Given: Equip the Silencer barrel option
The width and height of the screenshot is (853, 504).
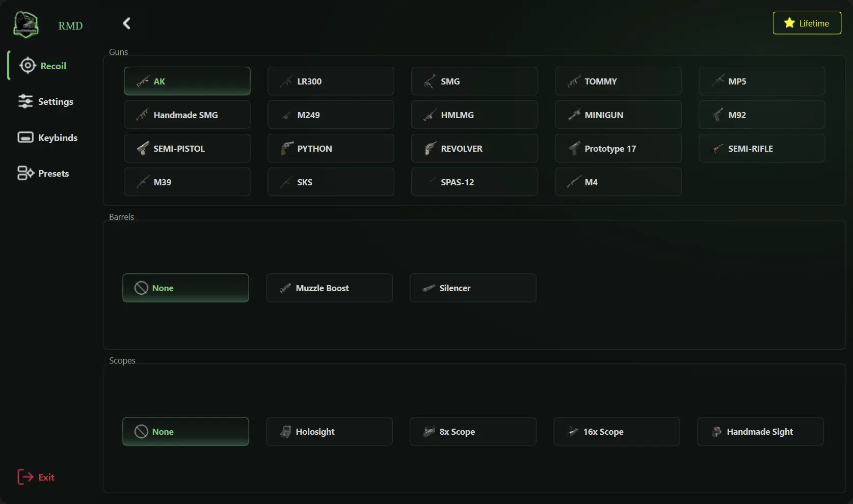Looking at the screenshot, I should click(472, 288).
